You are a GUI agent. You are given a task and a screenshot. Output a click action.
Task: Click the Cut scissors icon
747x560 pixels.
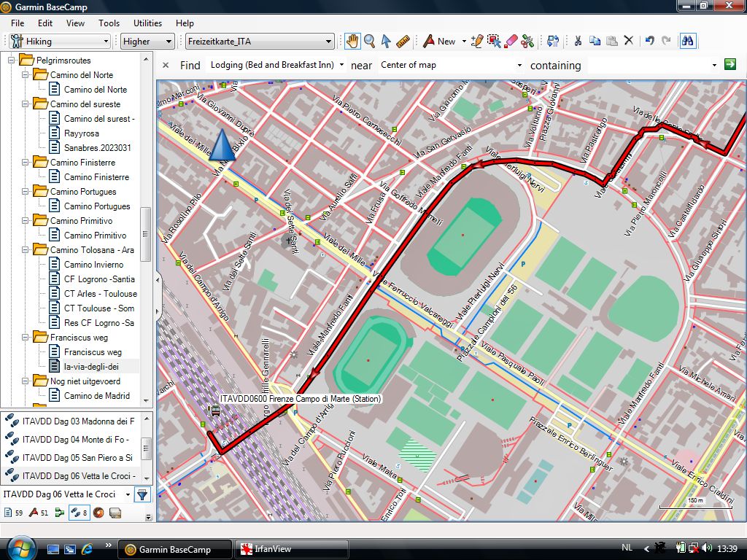coord(577,42)
